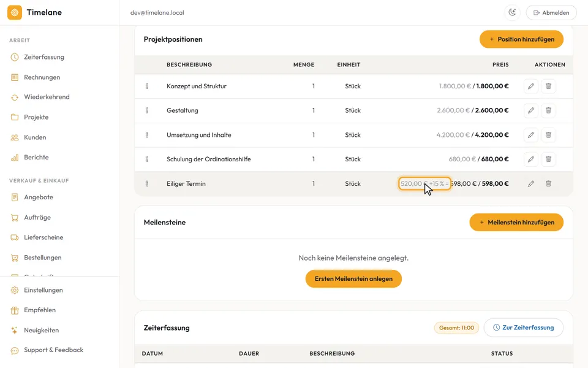
Task: Click the Meilenstein hinzufügen button
Action: [x=516, y=222]
